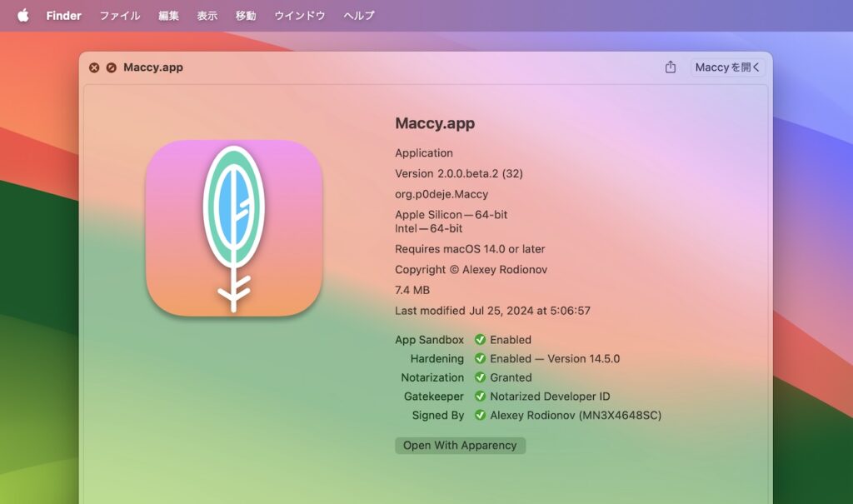Click the bundle identifier org.p0deje.Maccy text
This screenshot has width=853, height=504.
(x=441, y=194)
